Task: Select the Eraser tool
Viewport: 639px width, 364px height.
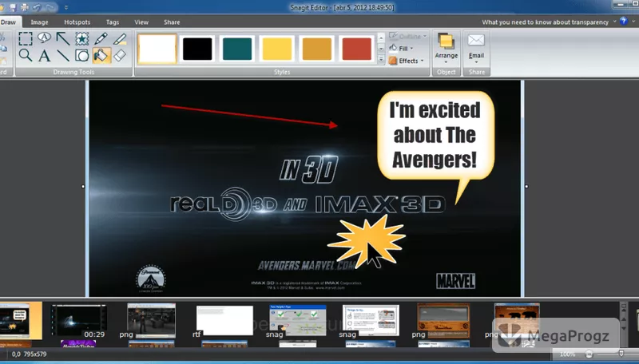Action: [119, 55]
